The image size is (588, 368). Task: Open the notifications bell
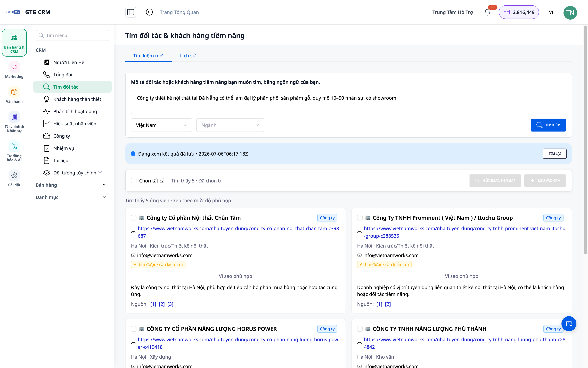487,12
